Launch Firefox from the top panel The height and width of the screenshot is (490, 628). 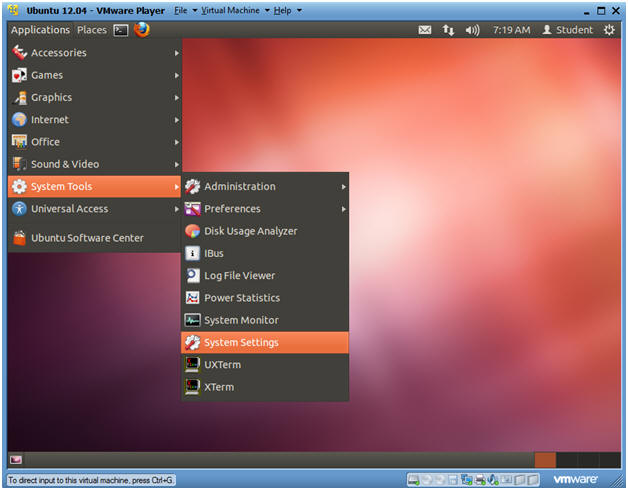(141, 30)
